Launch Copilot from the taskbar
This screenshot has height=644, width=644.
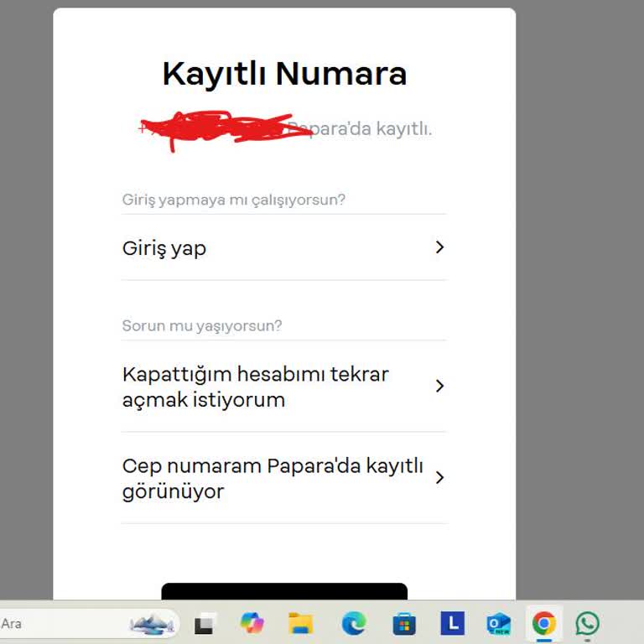[252, 624]
